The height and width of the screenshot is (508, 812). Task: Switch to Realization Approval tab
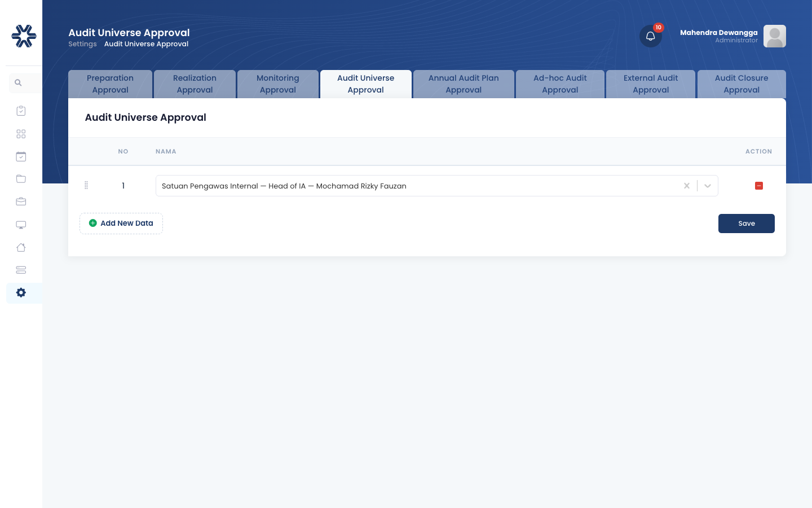(195, 84)
